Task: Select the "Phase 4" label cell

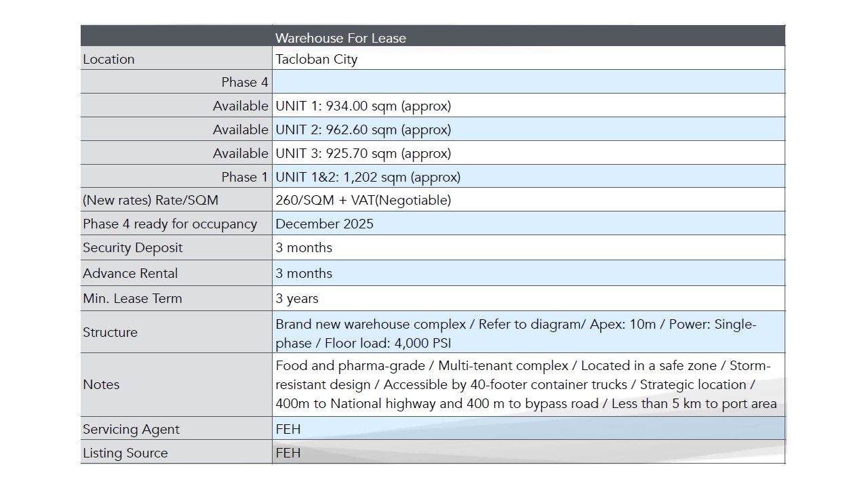Action: (x=244, y=82)
